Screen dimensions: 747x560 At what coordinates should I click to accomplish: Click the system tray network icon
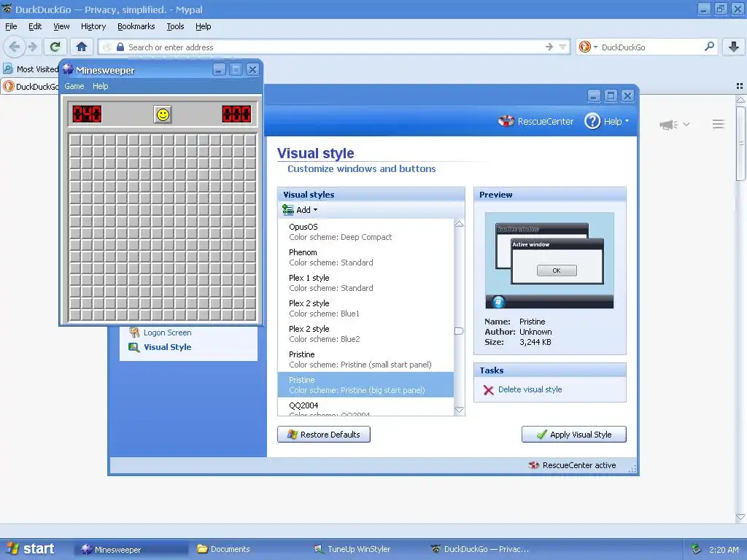click(x=696, y=549)
